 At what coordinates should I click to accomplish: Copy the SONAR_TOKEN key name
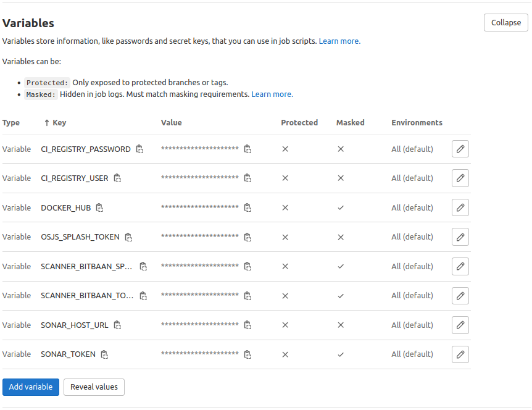click(x=104, y=354)
